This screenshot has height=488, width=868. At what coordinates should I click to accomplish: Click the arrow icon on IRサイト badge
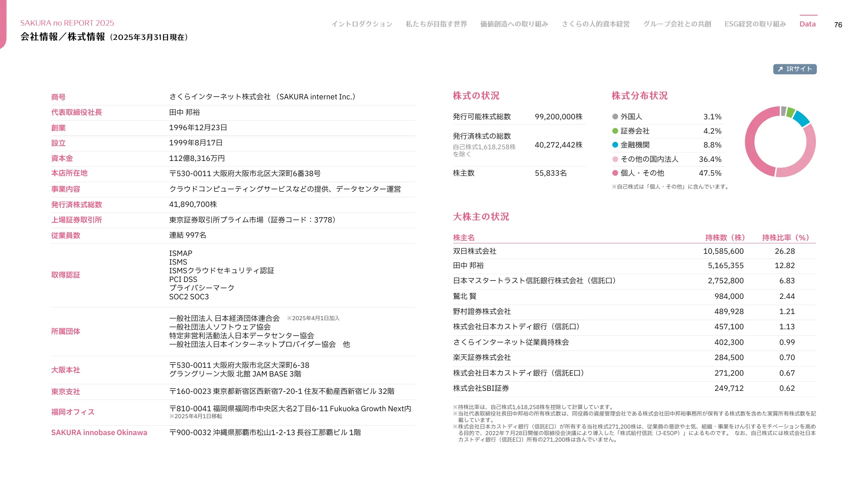pyautogui.click(x=779, y=69)
